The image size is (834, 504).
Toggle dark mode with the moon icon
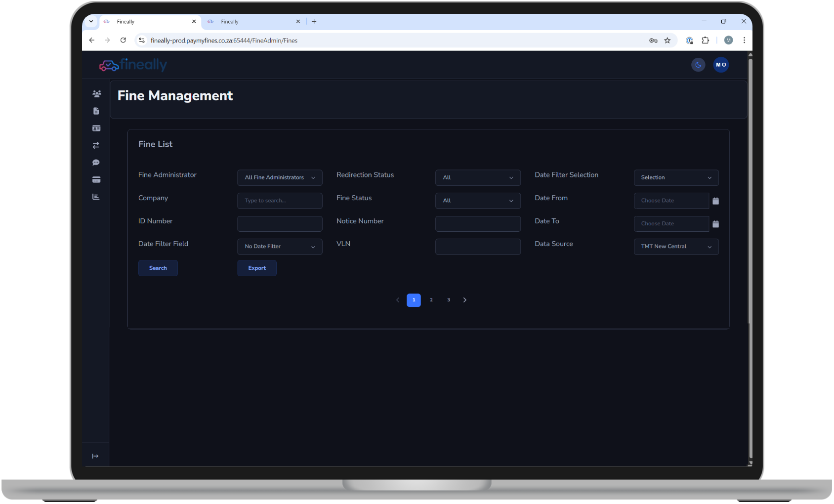[x=698, y=65]
